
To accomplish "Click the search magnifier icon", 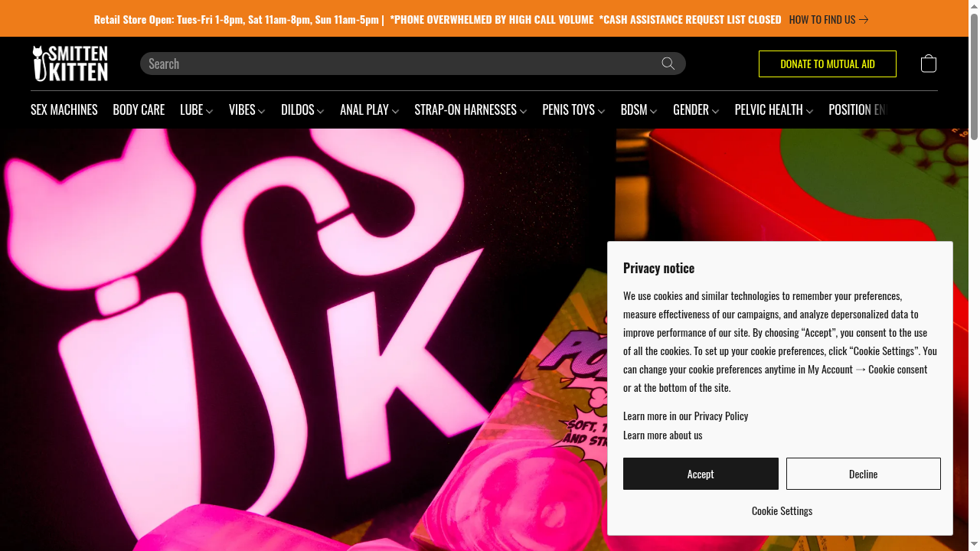I will pyautogui.click(x=668, y=64).
